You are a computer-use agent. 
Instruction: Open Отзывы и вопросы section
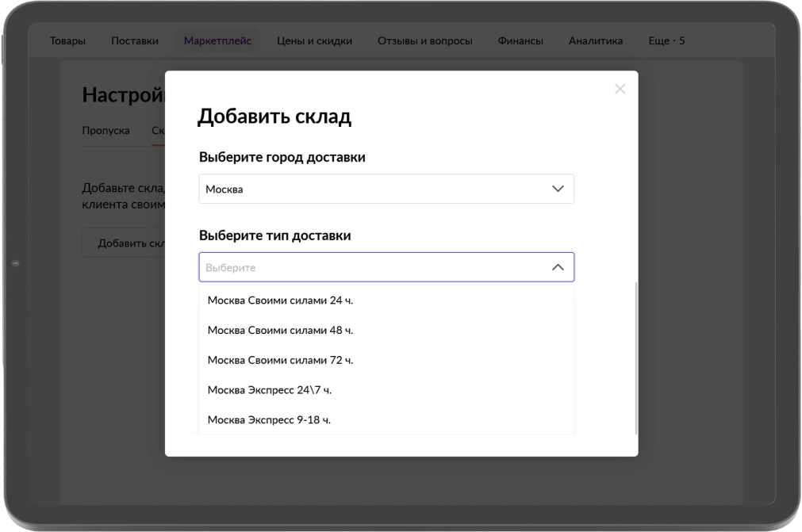click(424, 40)
